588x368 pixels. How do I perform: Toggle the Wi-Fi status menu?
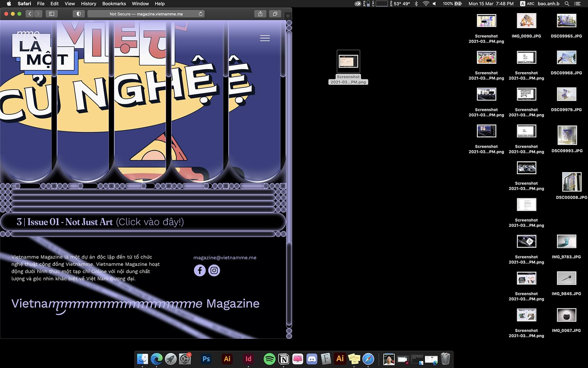point(426,3)
